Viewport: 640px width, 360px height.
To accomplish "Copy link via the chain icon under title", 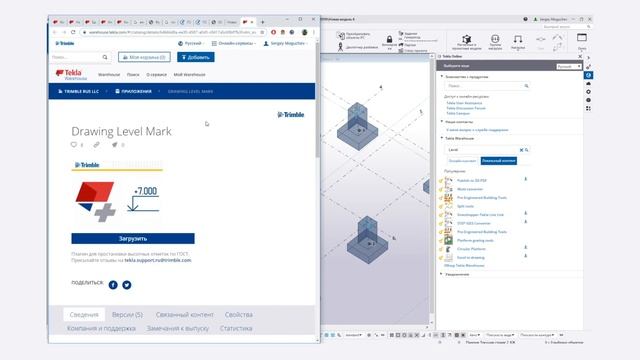I will [x=96, y=144].
